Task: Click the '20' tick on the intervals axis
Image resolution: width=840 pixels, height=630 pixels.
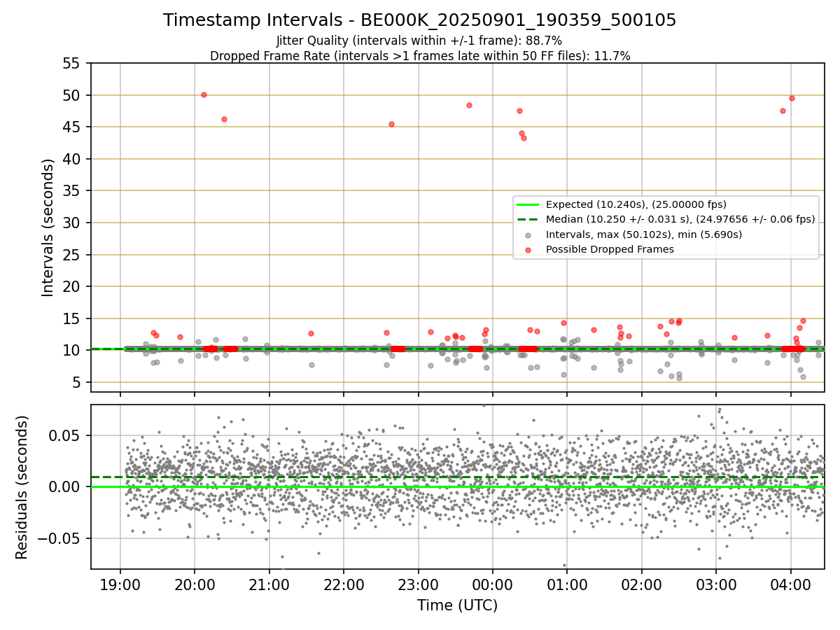Action: click(x=72, y=286)
